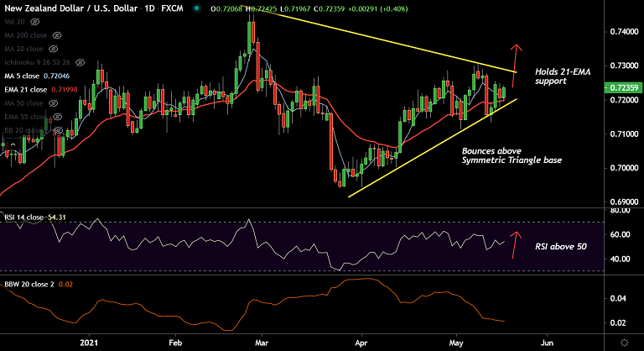The image size is (644, 351).
Task: Select the BBW 20 close 2 legend
Action: (x=29, y=285)
